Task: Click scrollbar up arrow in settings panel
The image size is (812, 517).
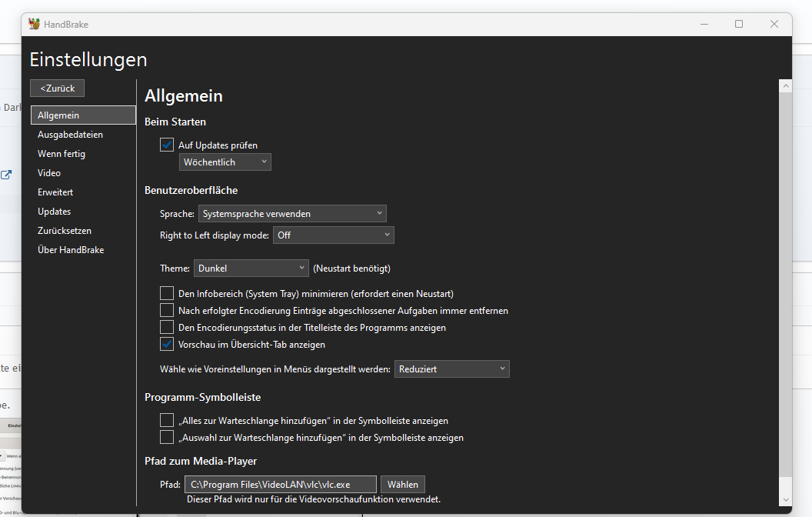Action: point(786,86)
